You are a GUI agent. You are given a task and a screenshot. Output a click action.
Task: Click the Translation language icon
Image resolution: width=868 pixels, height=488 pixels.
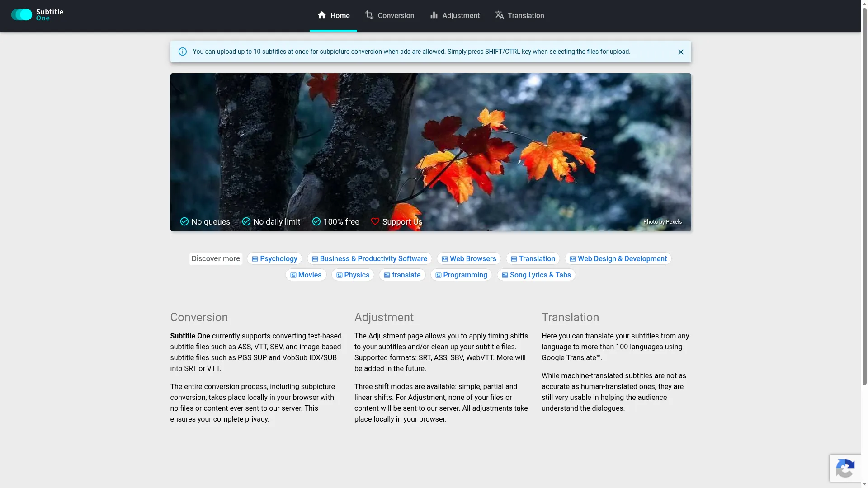[x=499, y=15]
